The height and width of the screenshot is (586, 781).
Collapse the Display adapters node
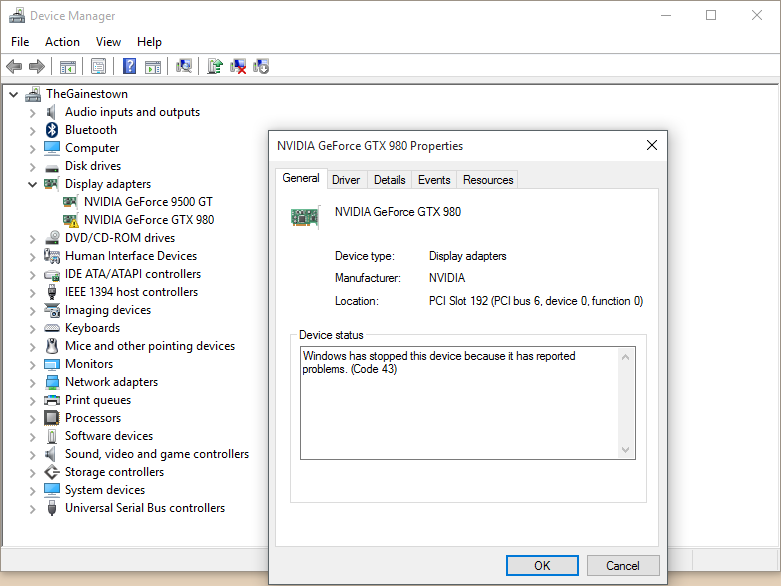pyautogui.click(x=33, y=184)
